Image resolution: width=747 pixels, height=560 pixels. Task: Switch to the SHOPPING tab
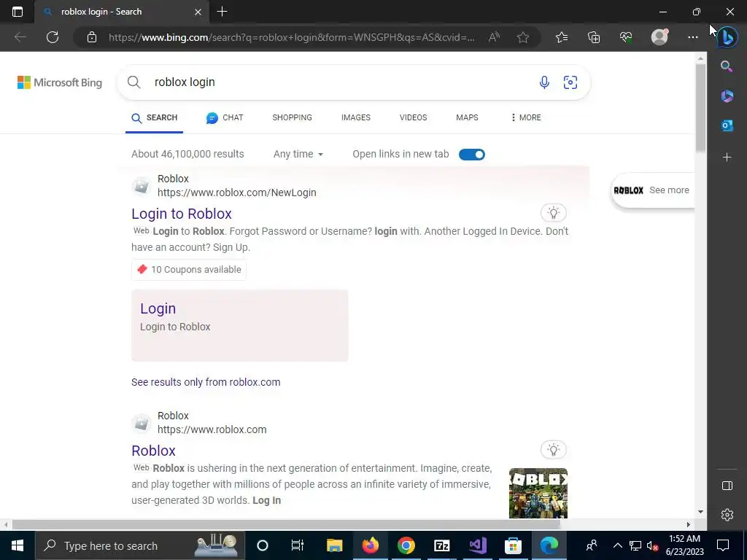(x=292, y=117)
